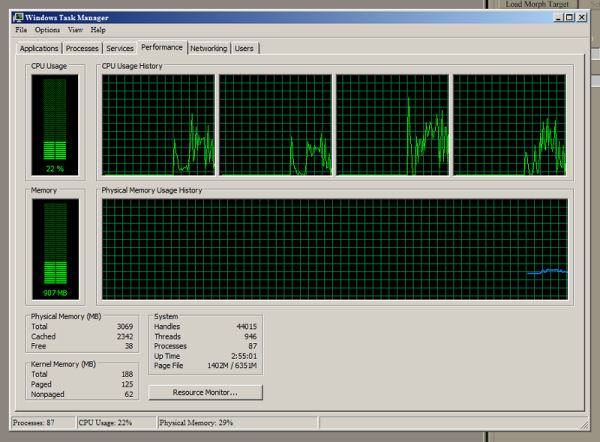The width and height of the screenshot is (600, 442).
Task: Open the Options menu
Action: tap(47, 30)
